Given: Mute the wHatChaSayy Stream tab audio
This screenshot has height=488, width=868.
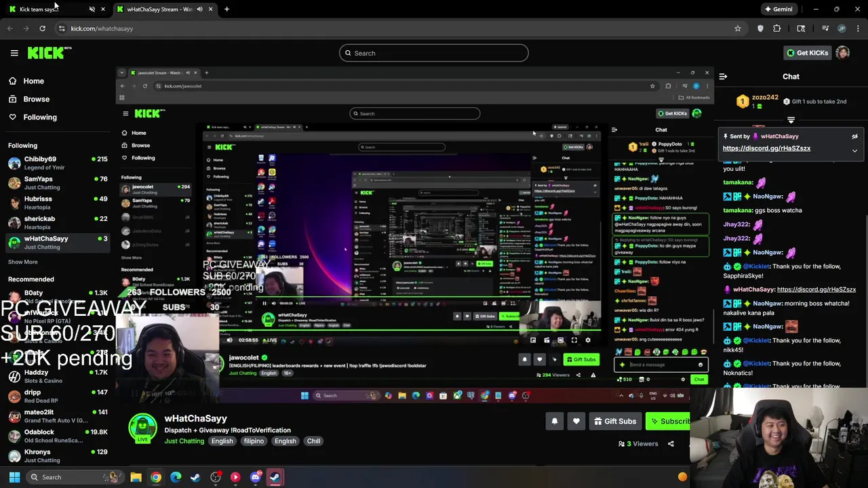Looking at the screenshot, I should click(x=199, y=9).
